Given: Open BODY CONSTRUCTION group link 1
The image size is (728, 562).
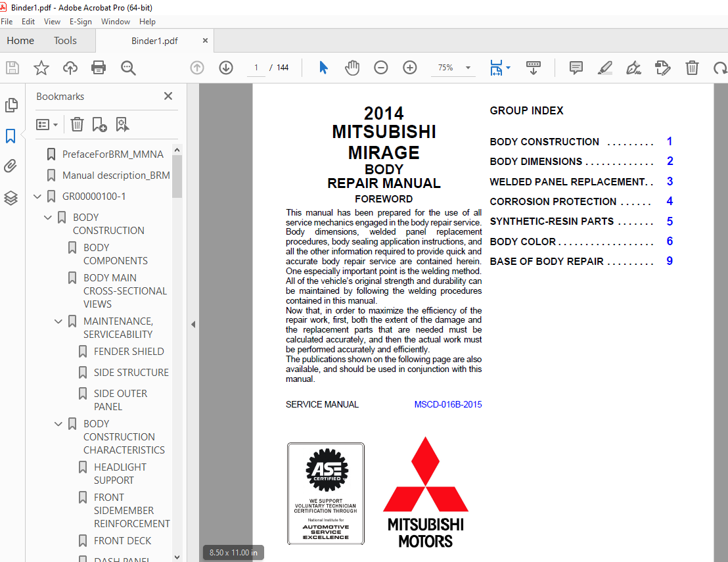Looking at the screenshot, I should pyautogui.click(x=670, y=141).
